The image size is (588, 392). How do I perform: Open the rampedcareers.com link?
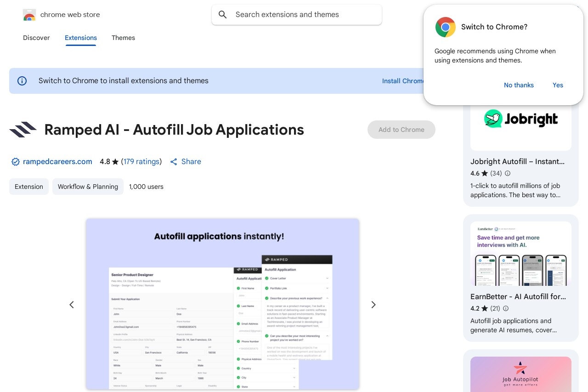tap(57, 162)
